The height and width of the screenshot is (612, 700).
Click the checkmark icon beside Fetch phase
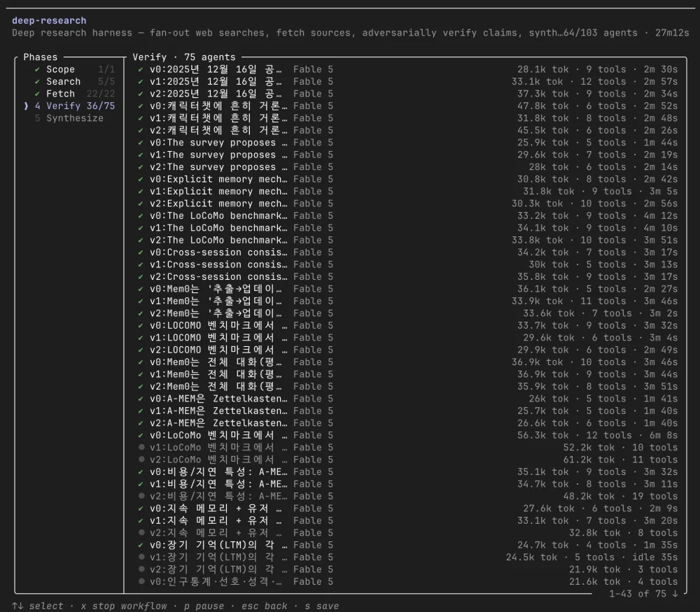(x=38, y=94)
